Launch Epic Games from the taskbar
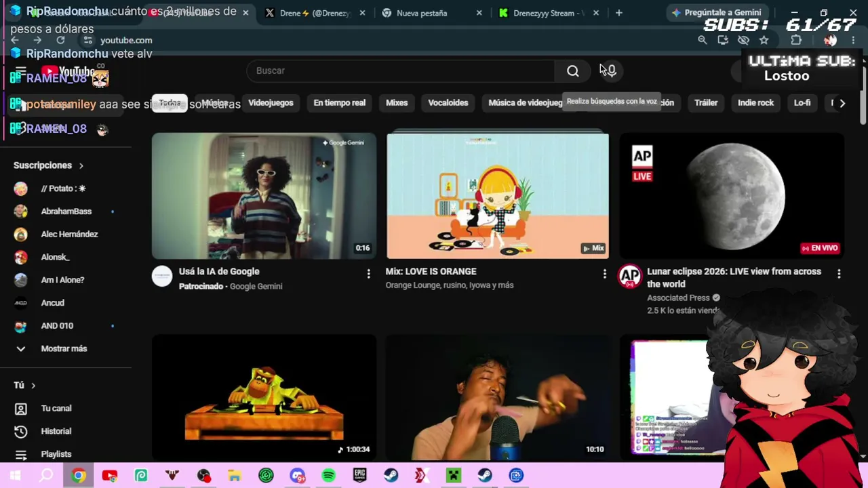 click(x=359, y=476)
